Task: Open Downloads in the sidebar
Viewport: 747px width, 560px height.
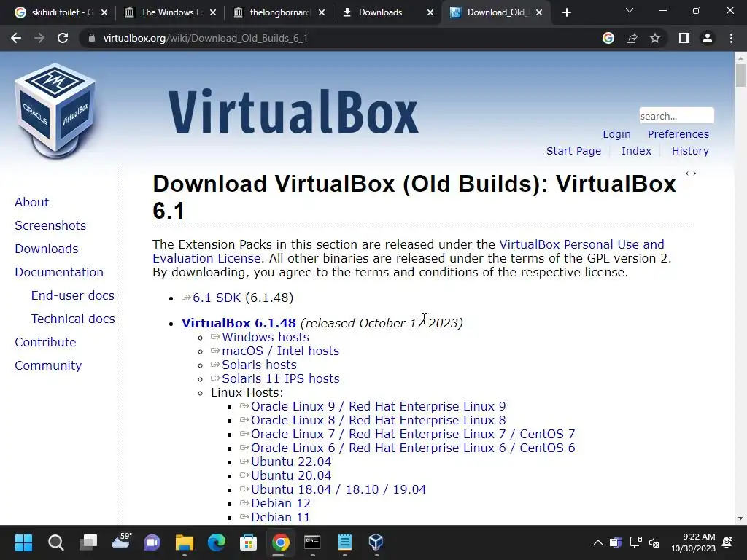Action: [x=47, y=249]
